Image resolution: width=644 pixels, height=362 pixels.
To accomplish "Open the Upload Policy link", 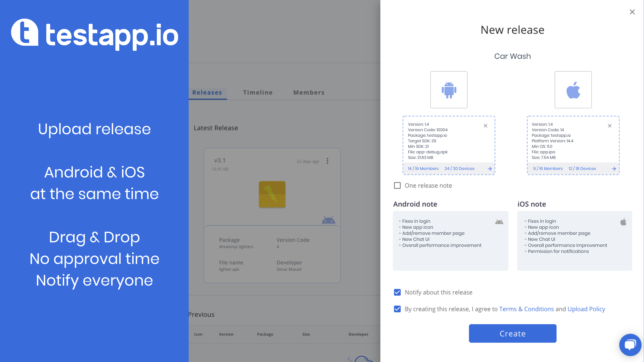I will [586, 309].
